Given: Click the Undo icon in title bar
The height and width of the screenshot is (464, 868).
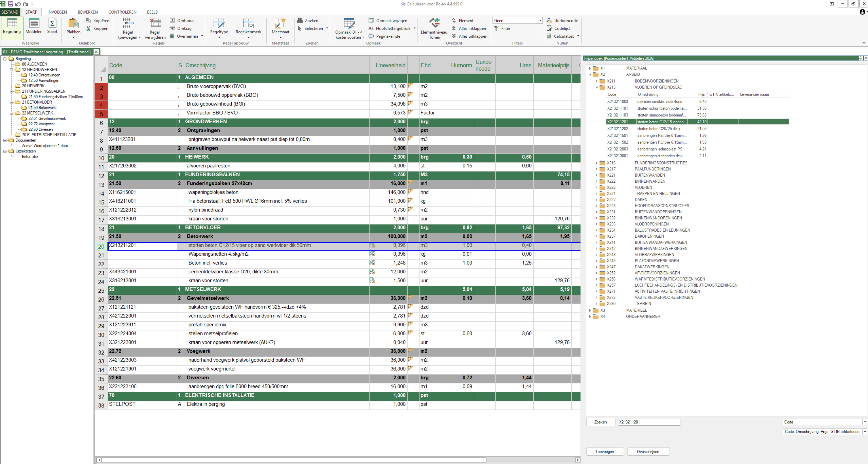Looking at the screenshot, I should click(18, 4).
